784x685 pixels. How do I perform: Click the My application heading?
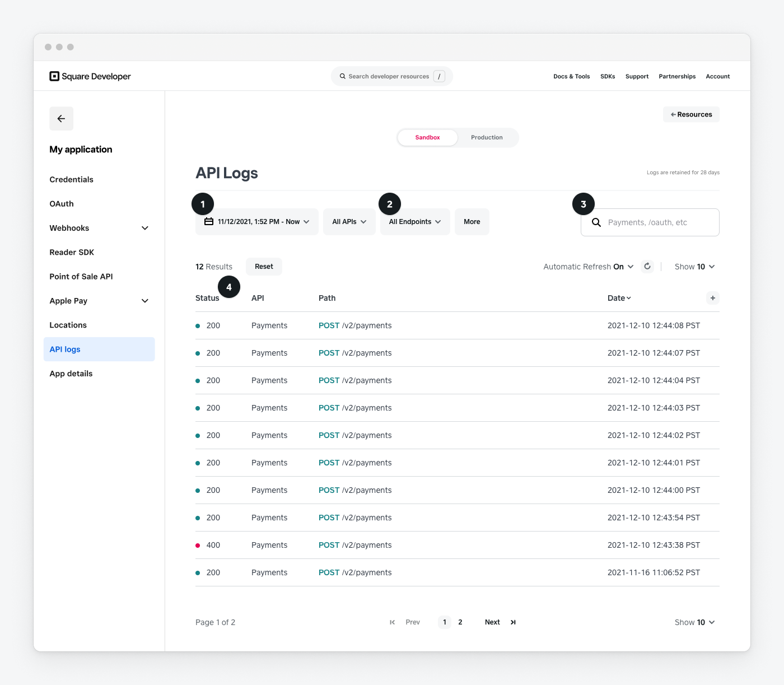81,150
